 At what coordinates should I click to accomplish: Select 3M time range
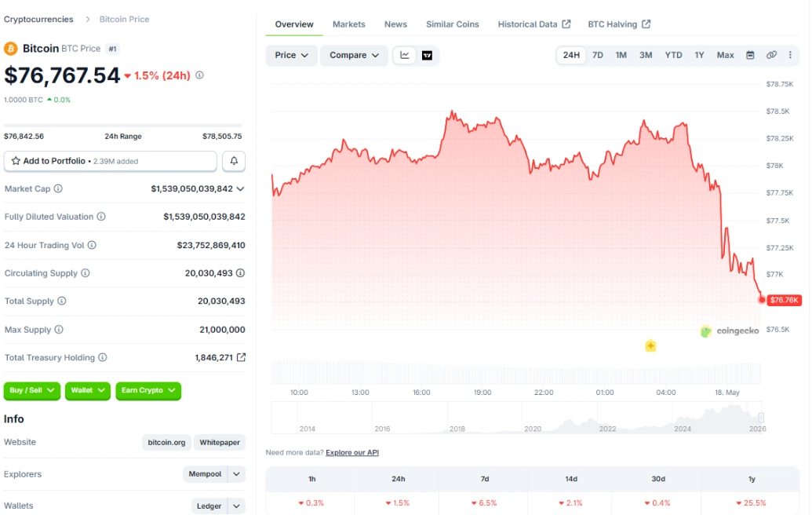click(x=645, y=55)
